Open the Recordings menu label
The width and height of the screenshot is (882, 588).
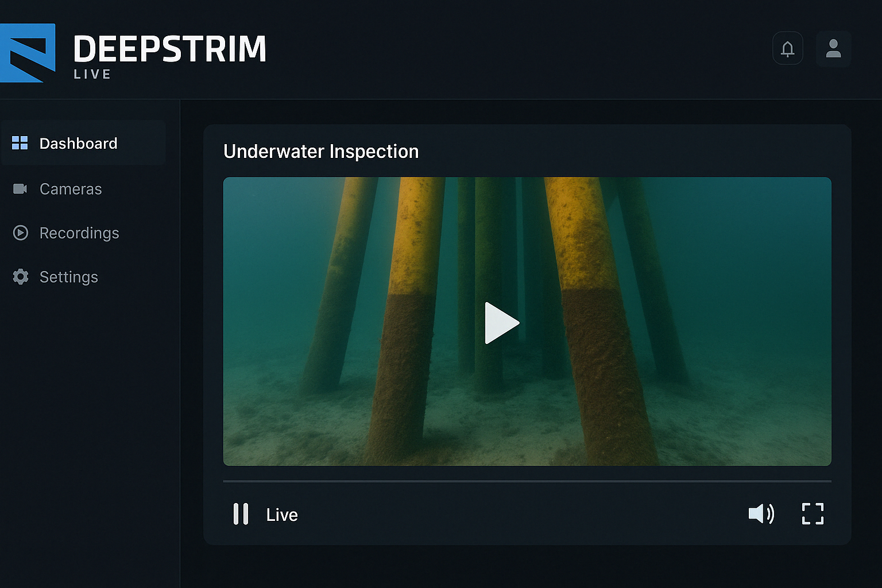pos(79,233)
